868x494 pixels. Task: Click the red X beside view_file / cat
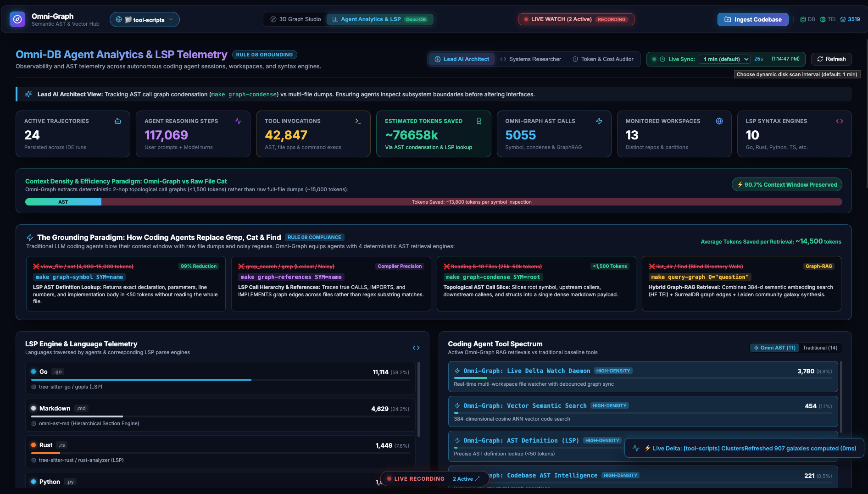click(36, 266)
